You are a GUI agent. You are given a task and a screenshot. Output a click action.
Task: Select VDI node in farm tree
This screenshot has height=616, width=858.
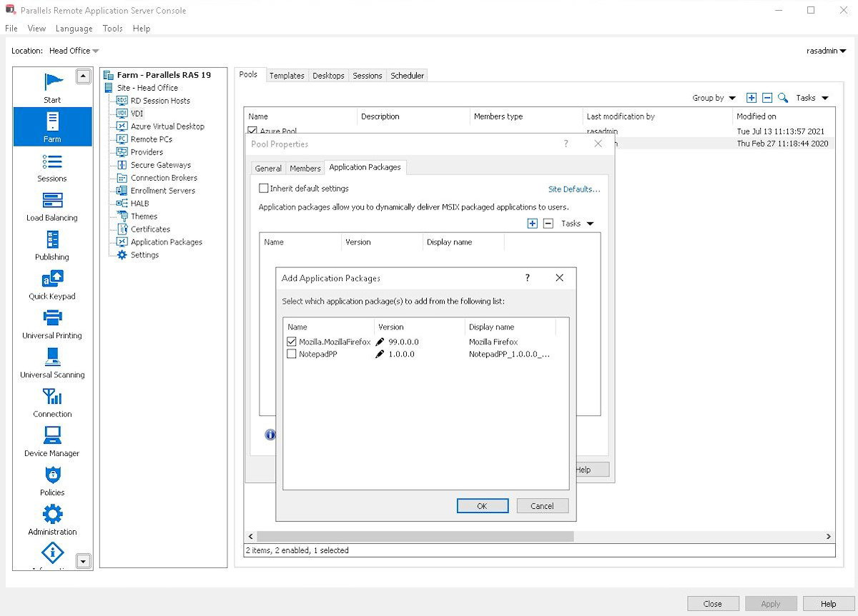coord(137,114)
